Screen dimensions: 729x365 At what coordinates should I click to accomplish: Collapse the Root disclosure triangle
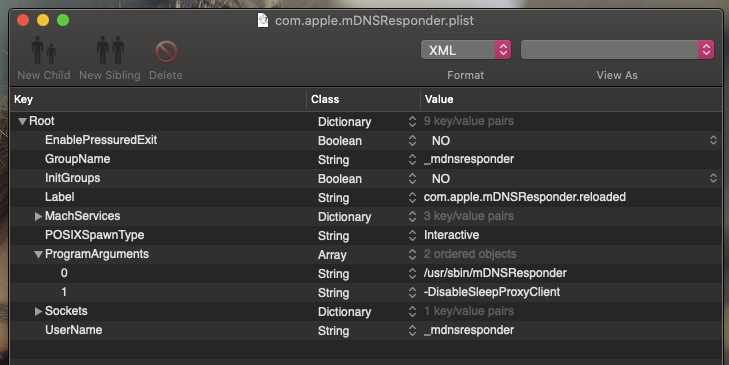pyautogui.click(x=22, y=122)
